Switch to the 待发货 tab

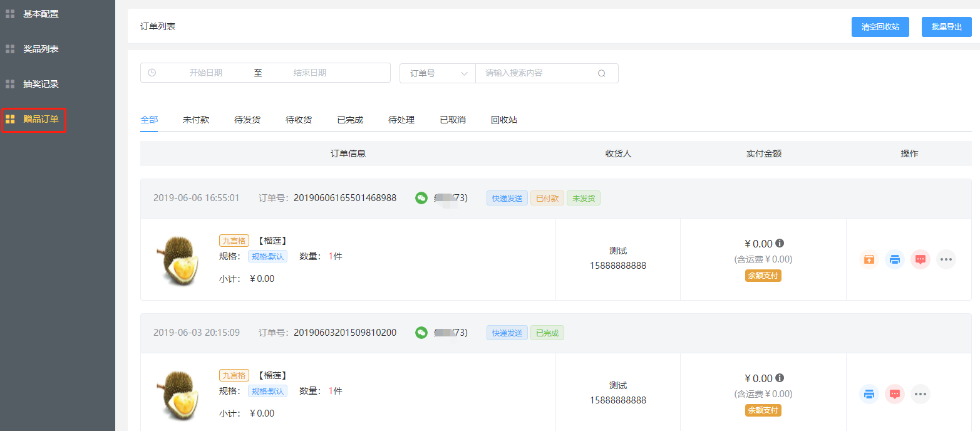pyautogui.click(x=247, y=120)
